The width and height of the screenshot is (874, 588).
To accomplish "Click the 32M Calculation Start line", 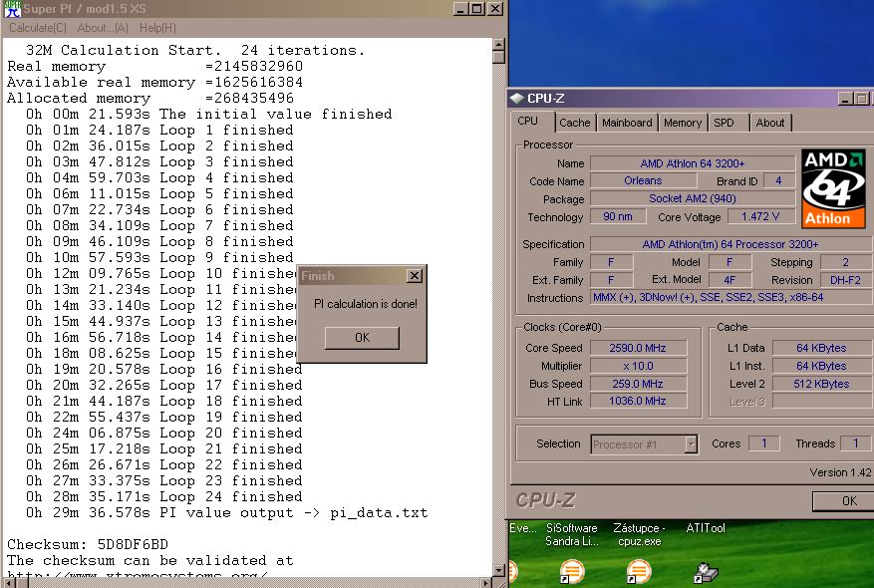I will coord(195,50).
